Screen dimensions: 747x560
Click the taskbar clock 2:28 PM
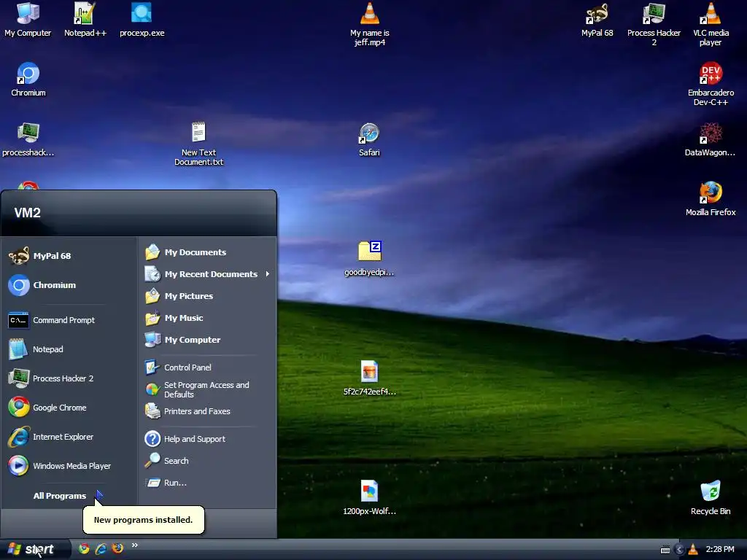[x=720, y=550]
